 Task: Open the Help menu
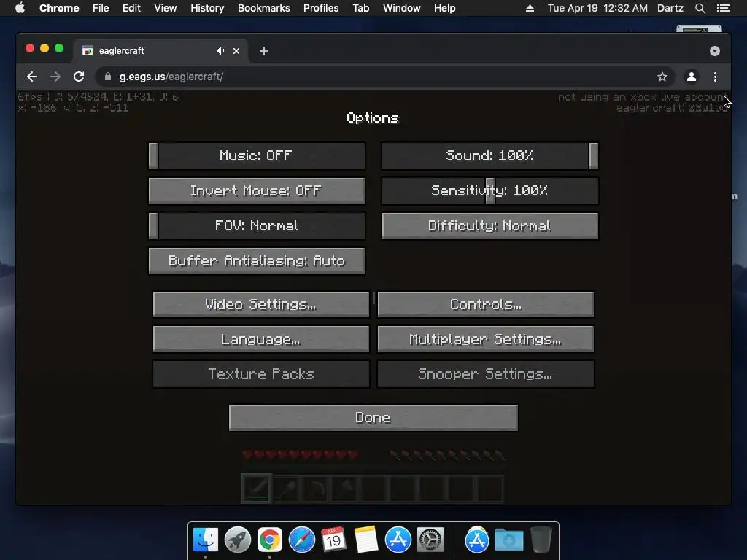tap(444, 8)
